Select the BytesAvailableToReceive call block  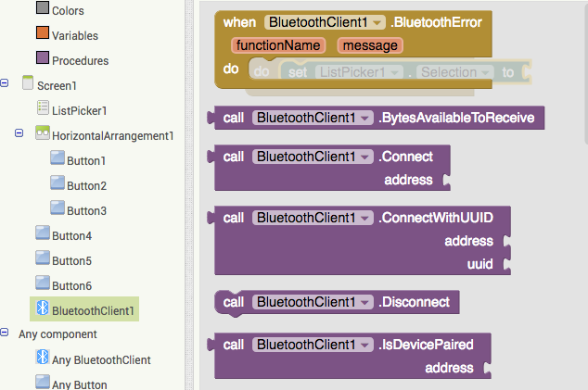(459, 118)
